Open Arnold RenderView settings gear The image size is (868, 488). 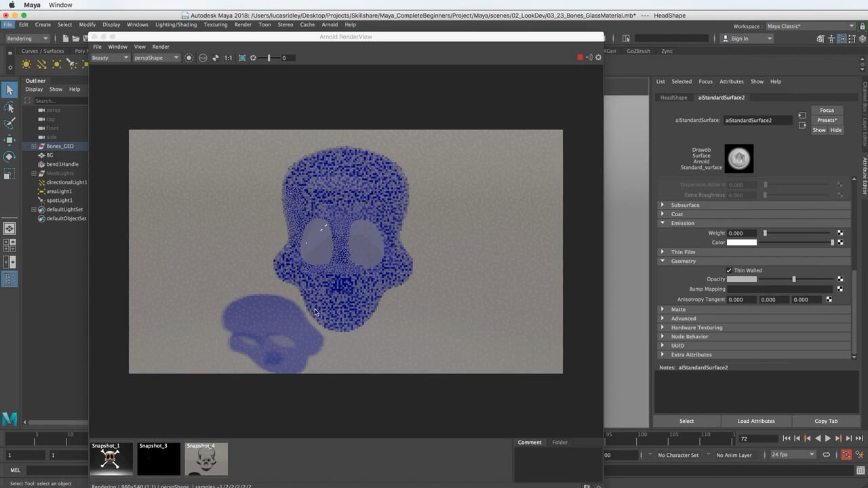click(x=598, y=58)
